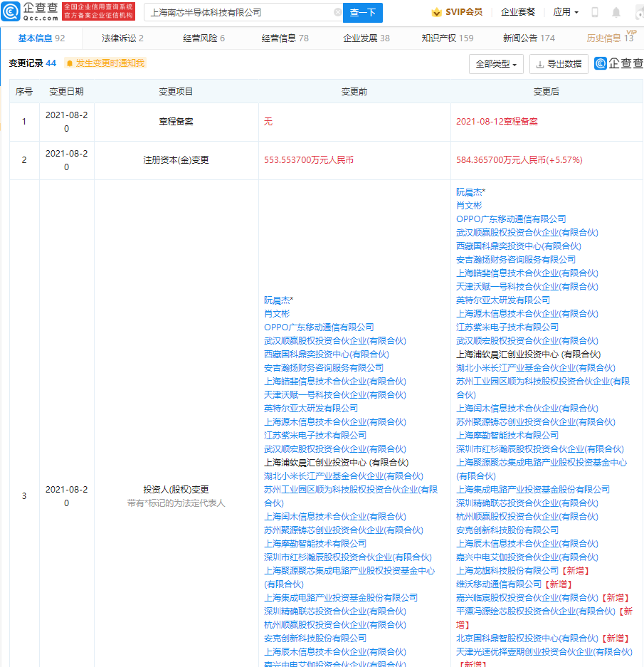644x667 pixels.
Task: Switch to the 法律诉讼 tab
Action: [x=122, y=38]
